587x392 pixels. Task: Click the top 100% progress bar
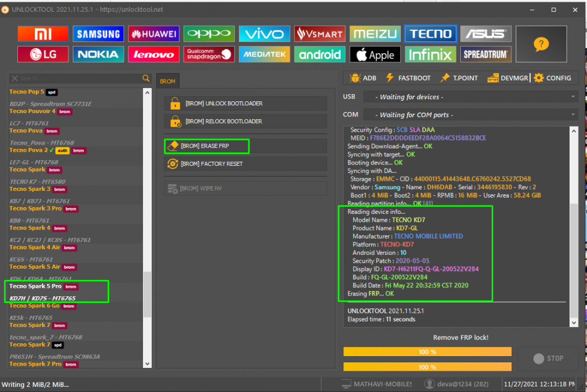pos(427,352)
